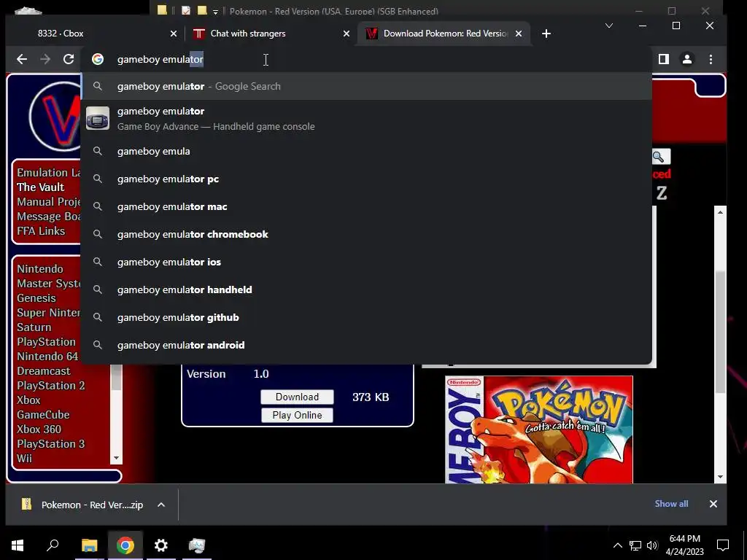747x560 pixels.
Task: Click systems list scroll down arrow
Action: [x=116, y=458]
